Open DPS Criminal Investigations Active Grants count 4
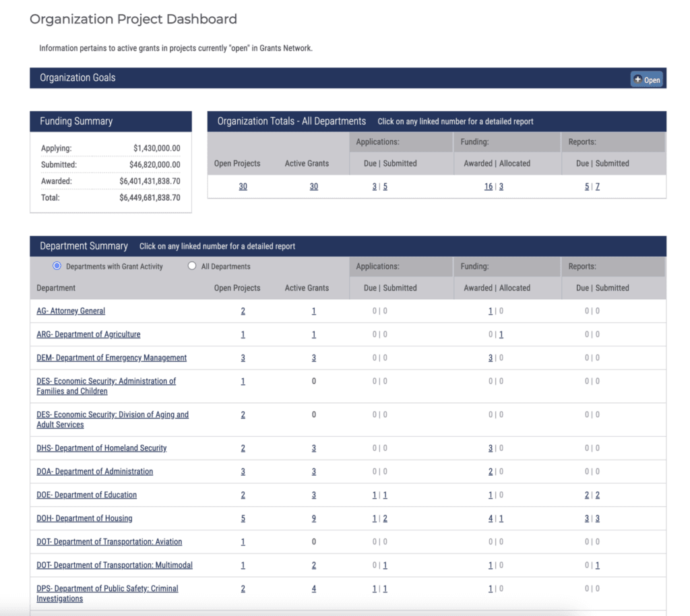 tap(314, 589)
